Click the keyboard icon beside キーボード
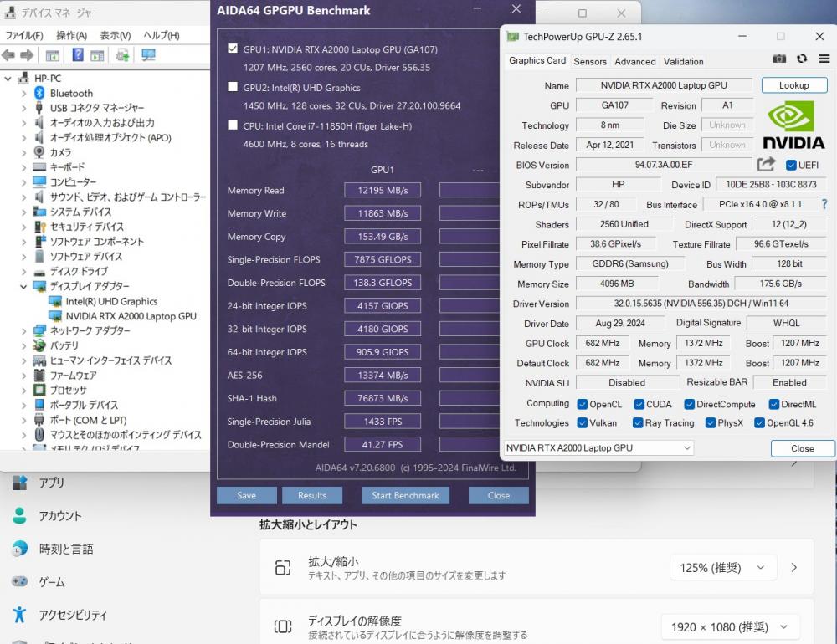The image size is (837, 644). [x=39, y=167]
